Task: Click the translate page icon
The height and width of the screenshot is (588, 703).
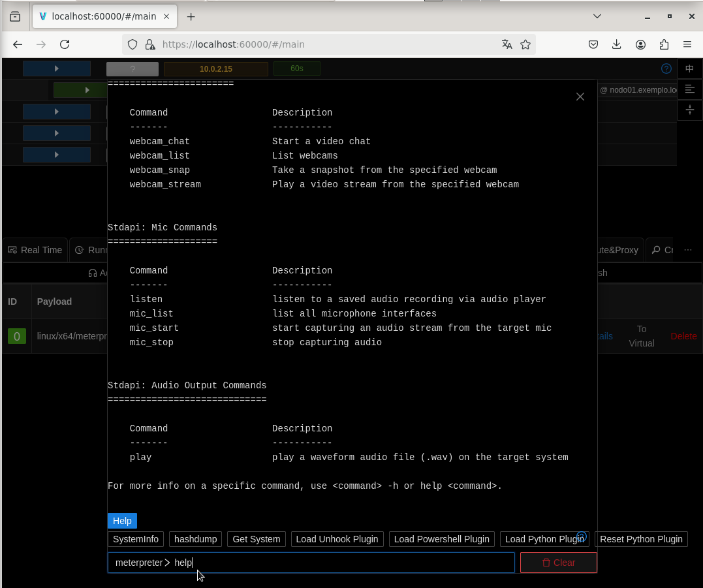Action: (x=507, y=44)
